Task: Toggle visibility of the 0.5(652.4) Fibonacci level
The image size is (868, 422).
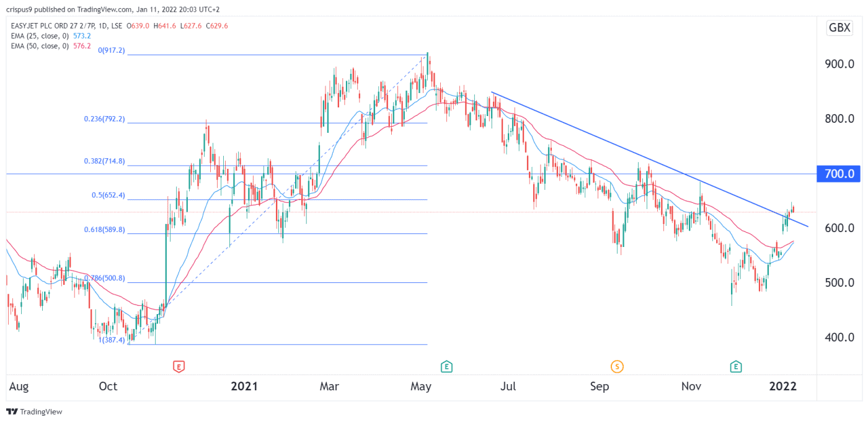Action: [x=108, y=195]
